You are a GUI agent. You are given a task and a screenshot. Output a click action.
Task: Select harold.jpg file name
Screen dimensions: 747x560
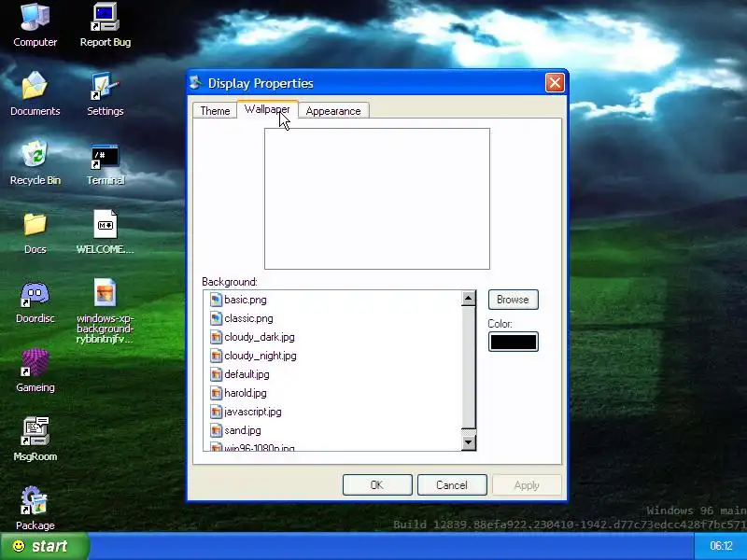[246, 393]
